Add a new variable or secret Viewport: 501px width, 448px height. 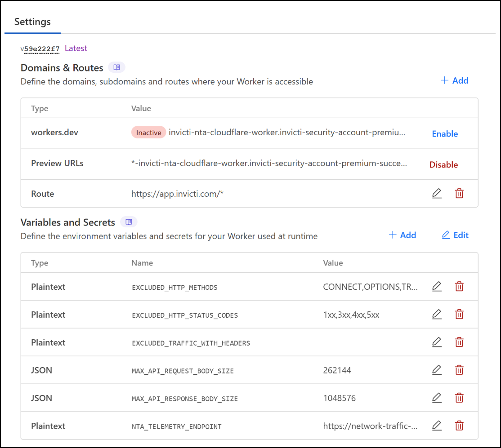[x=402, y=235]
